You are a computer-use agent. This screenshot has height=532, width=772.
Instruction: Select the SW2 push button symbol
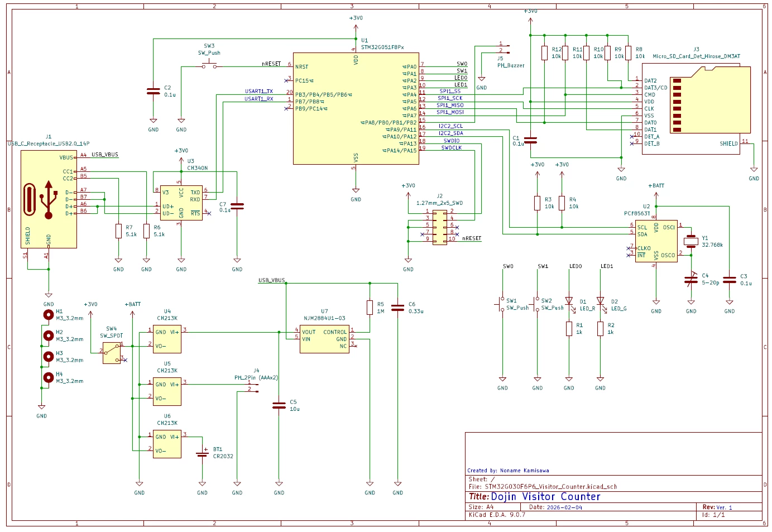(x=536, y=304)
